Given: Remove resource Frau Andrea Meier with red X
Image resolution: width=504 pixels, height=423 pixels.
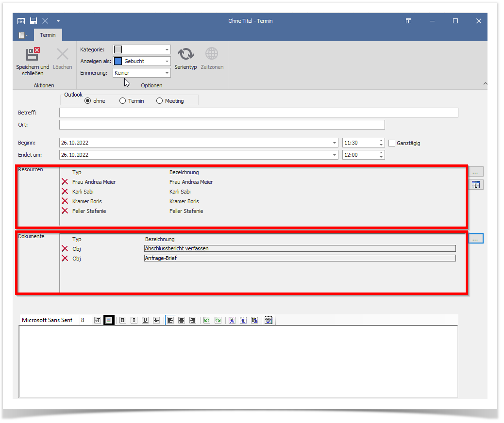Looking at the screenshot, I should coord(65,182).
